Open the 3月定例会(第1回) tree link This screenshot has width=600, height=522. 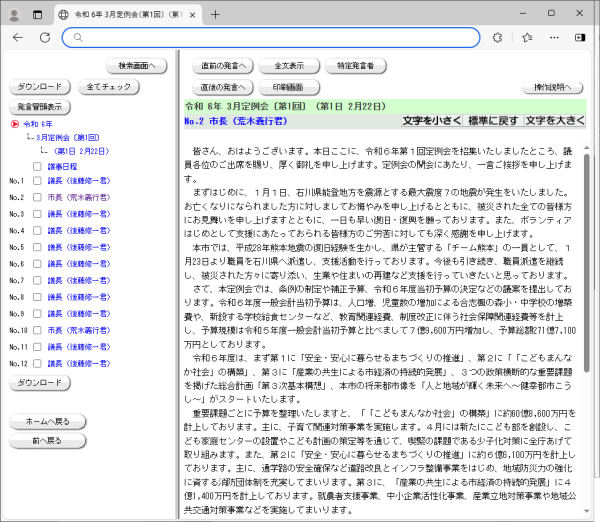(x=68, y=137)
